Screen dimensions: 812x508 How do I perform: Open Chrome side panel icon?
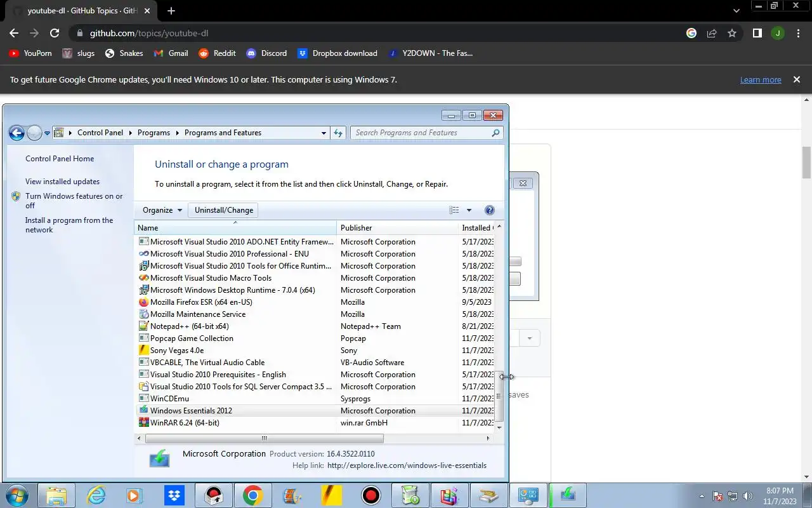[x=757, y=33]
